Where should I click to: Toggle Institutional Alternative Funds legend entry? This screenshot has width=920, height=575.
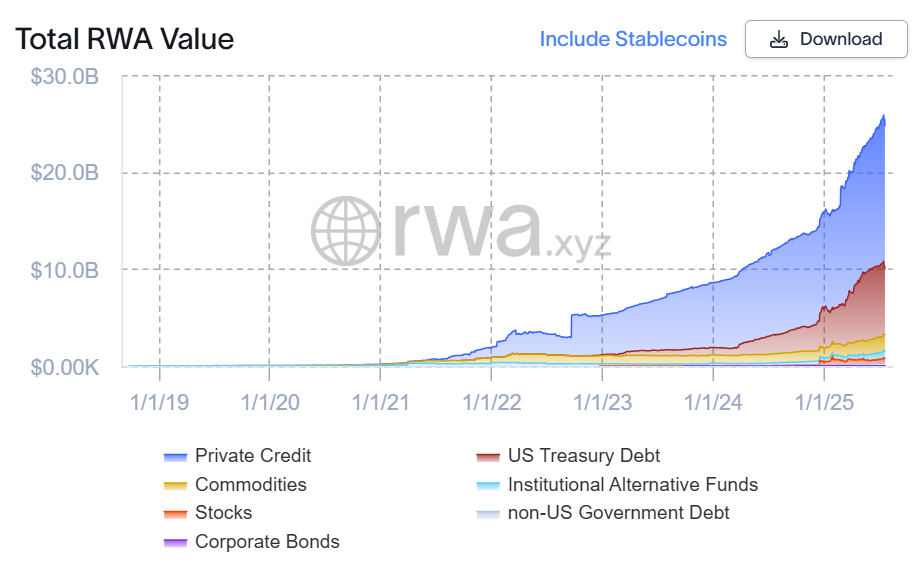632,485
